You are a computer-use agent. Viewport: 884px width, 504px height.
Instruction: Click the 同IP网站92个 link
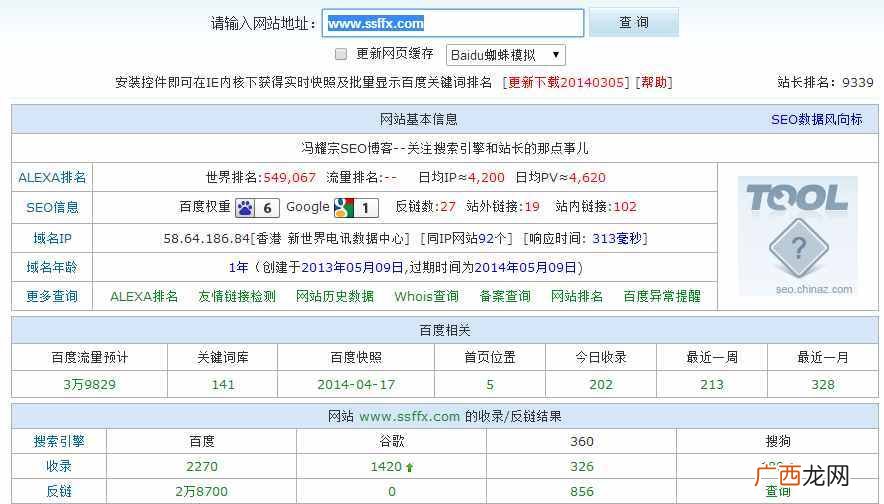click(x=466, y=238)
